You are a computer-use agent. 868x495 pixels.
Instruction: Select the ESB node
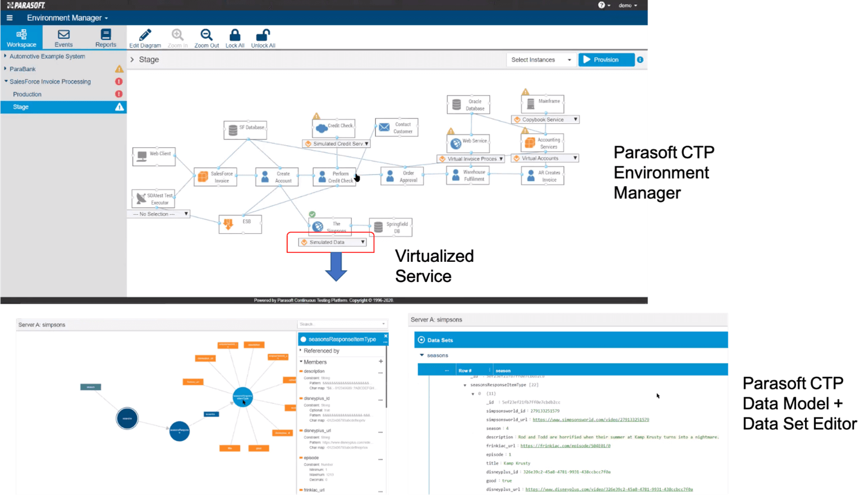click(240, 224)
